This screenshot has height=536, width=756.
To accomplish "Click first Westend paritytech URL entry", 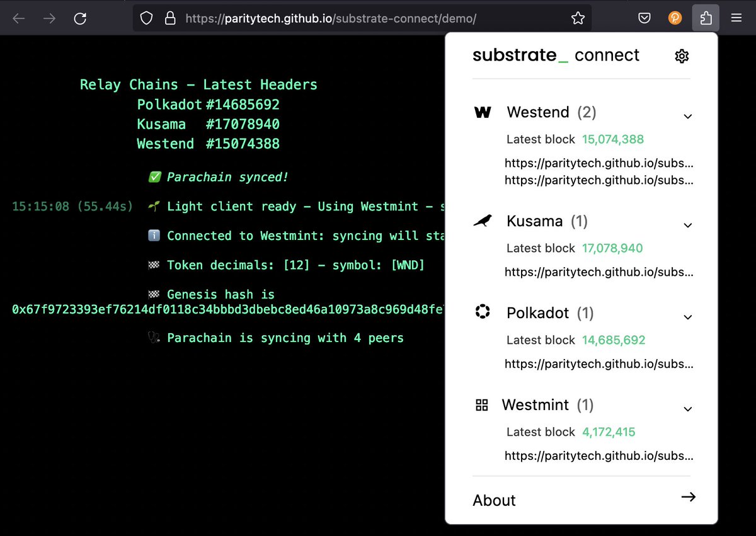I will pos(599,164).
